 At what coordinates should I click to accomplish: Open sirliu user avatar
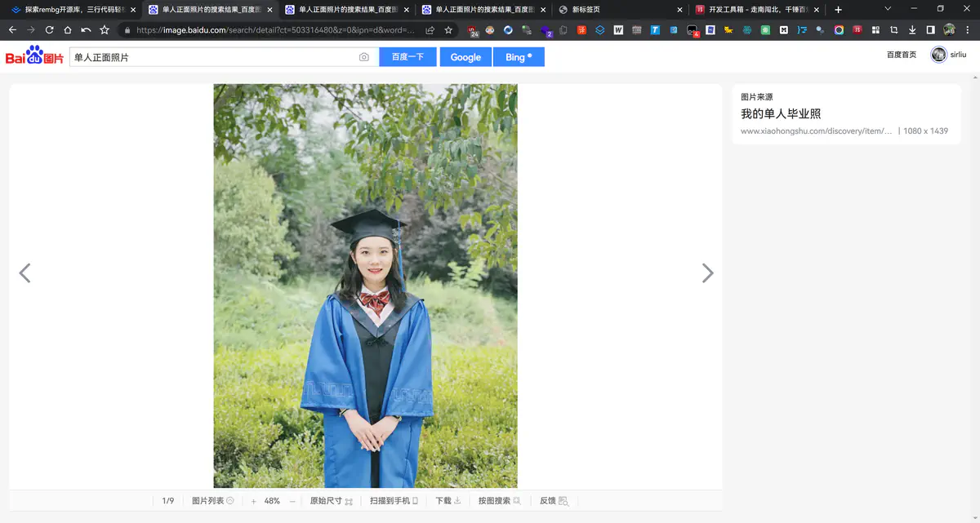click(938, 55)
